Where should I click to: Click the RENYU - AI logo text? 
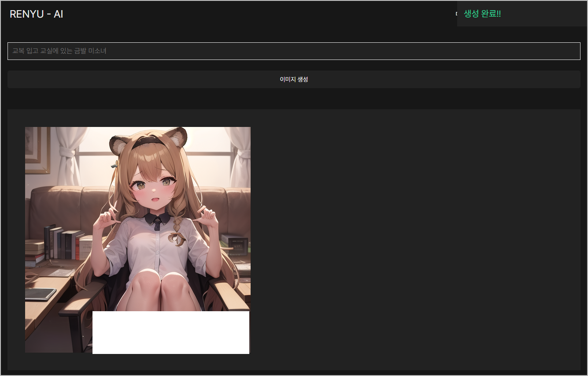point(36,14)
